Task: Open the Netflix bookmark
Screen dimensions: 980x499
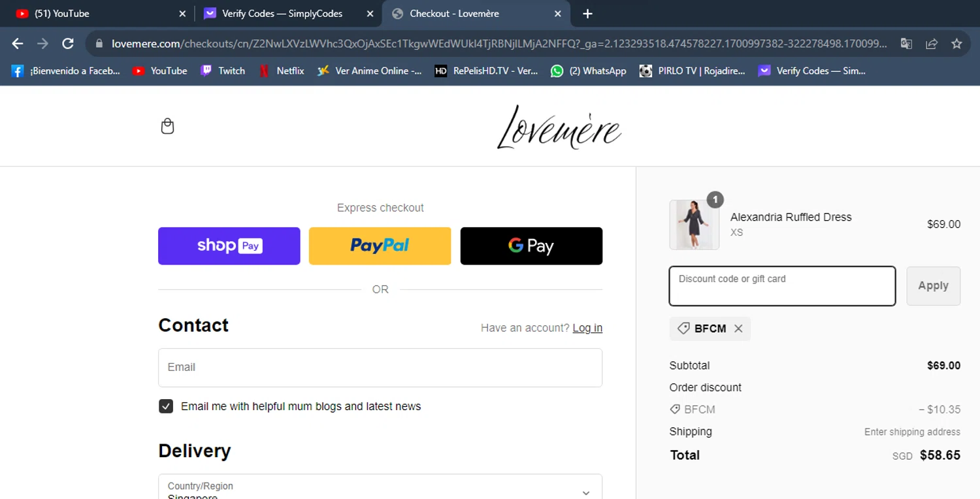Action: [x=282, y=71]
